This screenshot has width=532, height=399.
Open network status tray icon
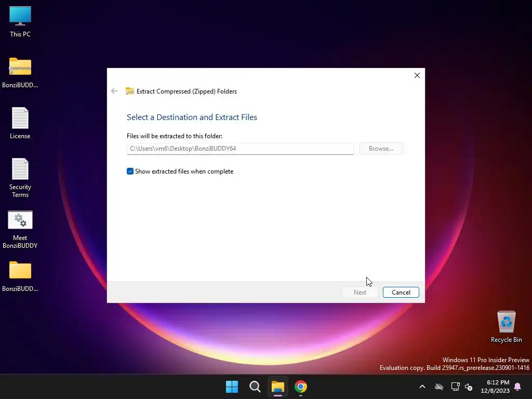[455, 387]
